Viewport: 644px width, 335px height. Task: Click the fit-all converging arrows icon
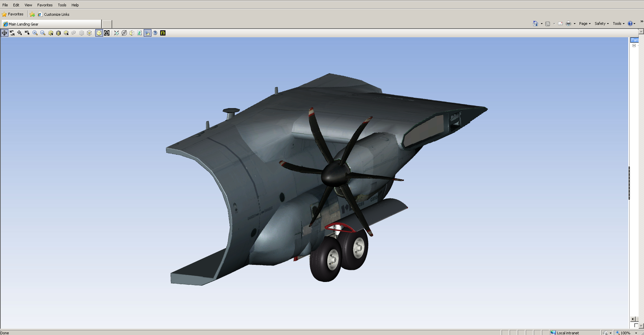tap(116, 33)
